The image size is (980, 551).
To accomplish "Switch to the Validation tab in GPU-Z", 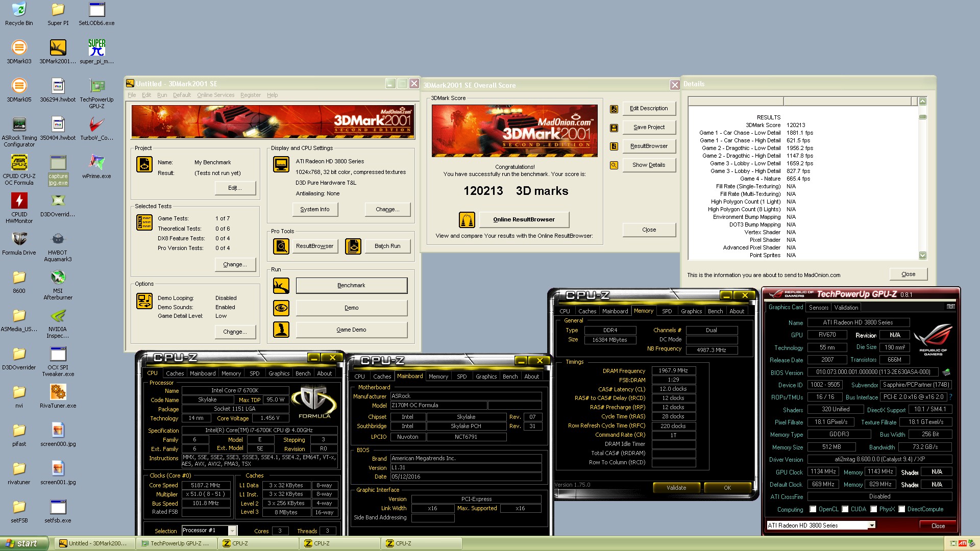I will tap(846, 308).
